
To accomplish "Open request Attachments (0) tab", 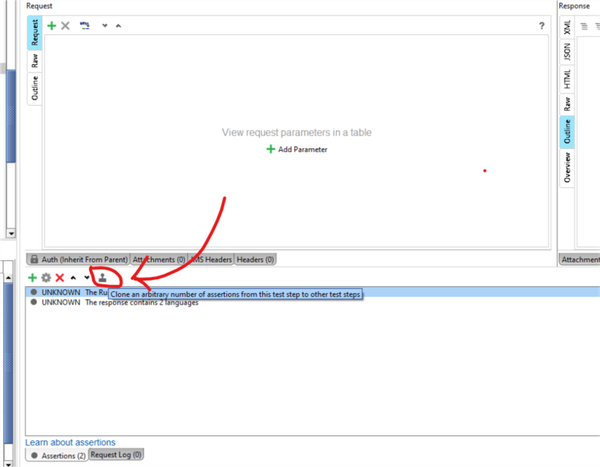I will 159,259.
